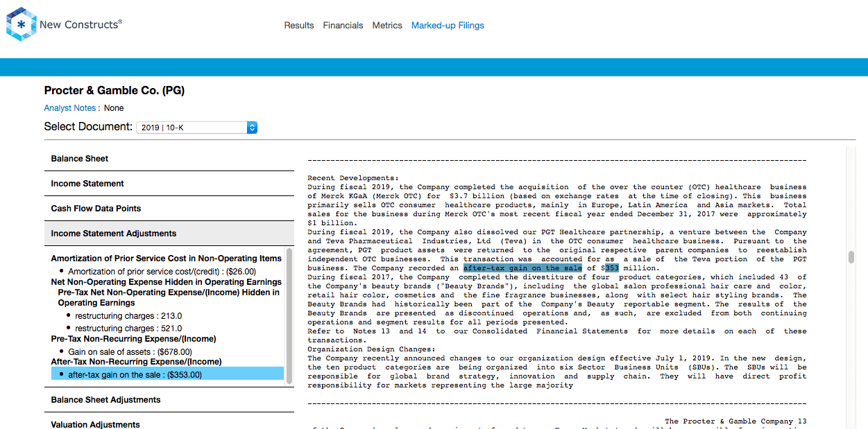This screenshot has width=868, height=429.
Task: Click 'Pre-Tax Net Non-Operating Expense/(Income) Hidden in Operating Earnings' subheading
Action: click(169, 297)
